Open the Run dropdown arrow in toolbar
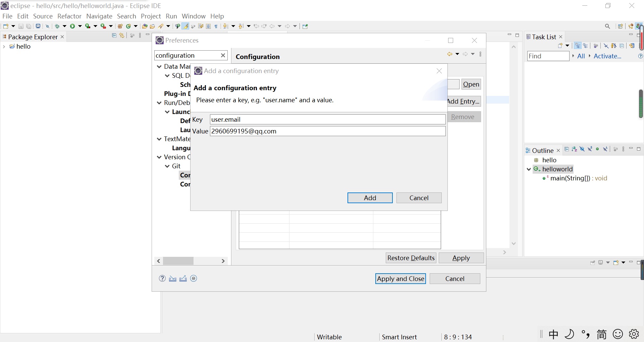Image resolution: width=644 pixels, height=342 pixels. tap(80, 26)
